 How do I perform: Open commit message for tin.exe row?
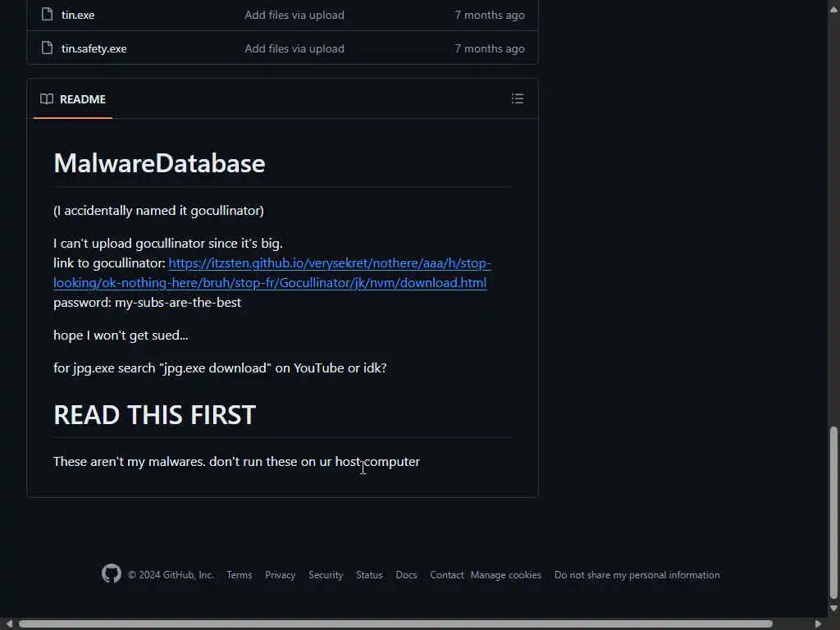pos(294,15)
